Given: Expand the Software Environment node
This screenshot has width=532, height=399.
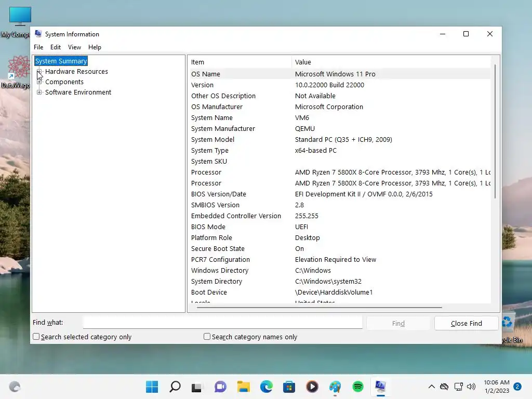Looking at the screenshot, I should point(39,92).
